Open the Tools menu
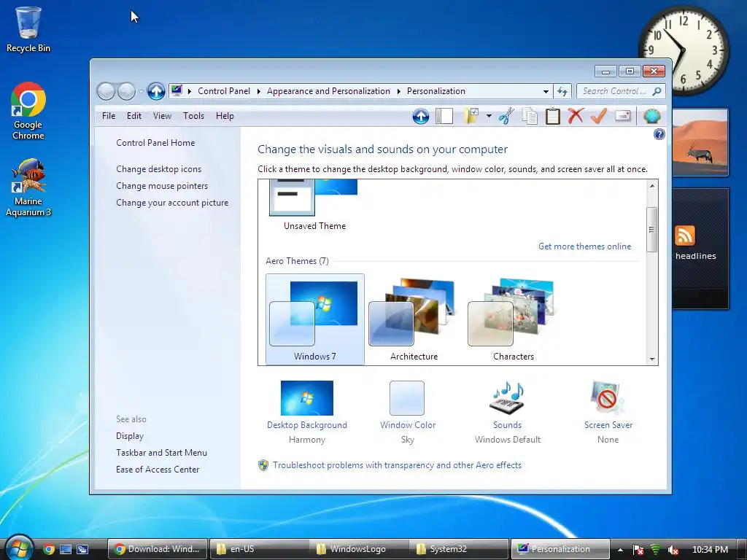Screen dimensions: 747x560 193,116
